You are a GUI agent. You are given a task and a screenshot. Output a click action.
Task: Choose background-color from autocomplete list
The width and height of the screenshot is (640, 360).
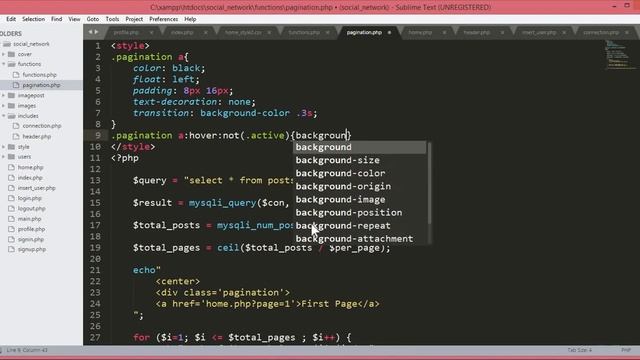coord(360,173)
